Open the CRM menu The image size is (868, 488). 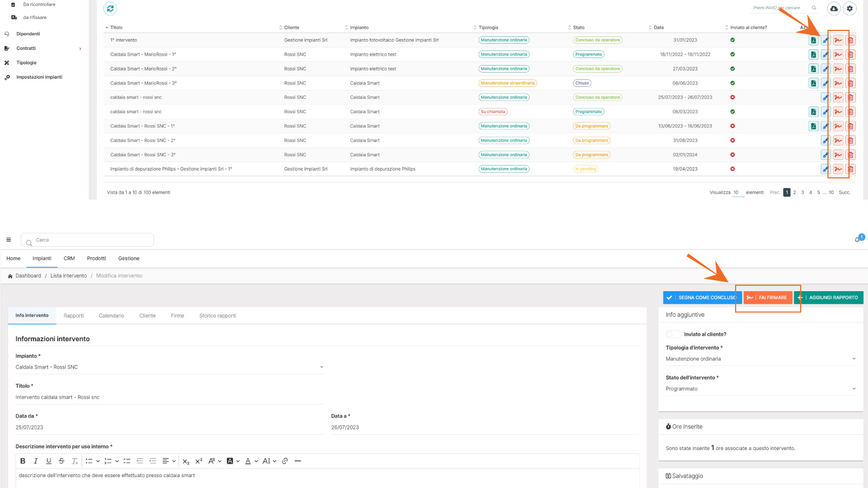(x=69, y=259)
